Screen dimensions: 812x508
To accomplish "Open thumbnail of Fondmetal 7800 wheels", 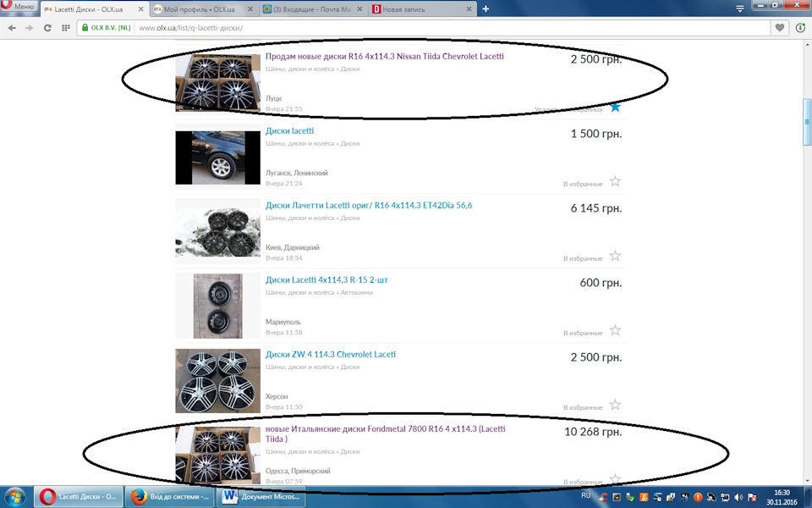I will (218, 456).
